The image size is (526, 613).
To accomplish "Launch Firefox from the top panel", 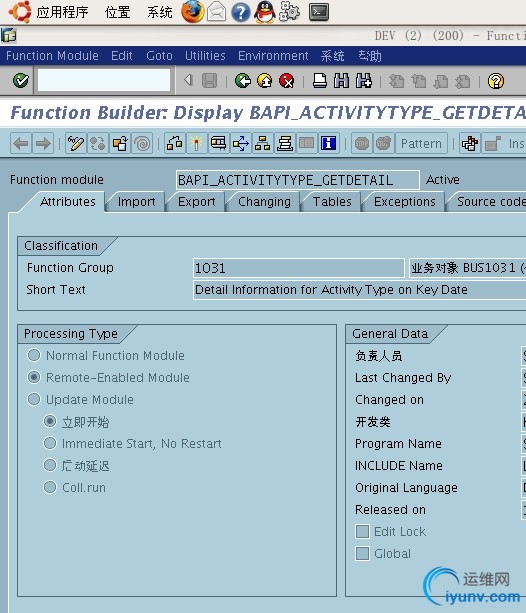I will point(193,12).
